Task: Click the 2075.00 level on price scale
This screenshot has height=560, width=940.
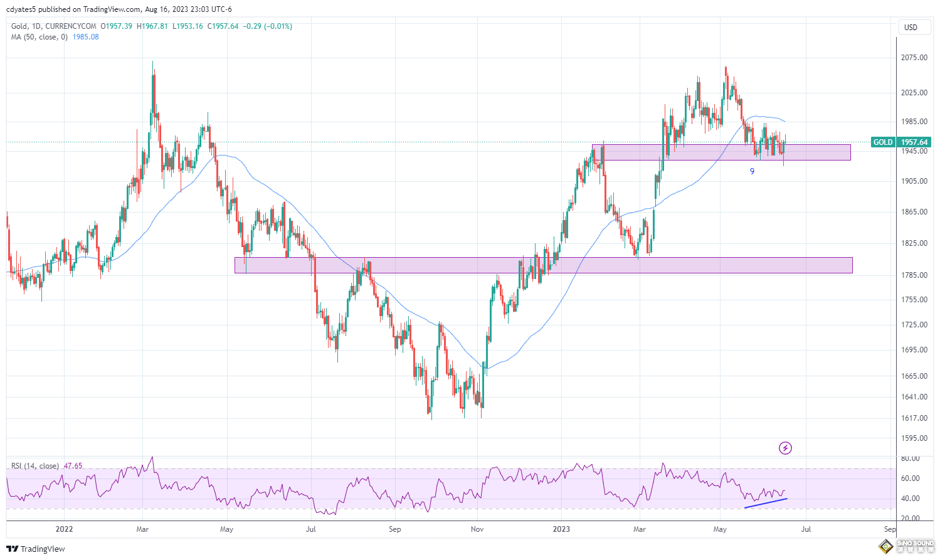Action: [x=914, y=58]
